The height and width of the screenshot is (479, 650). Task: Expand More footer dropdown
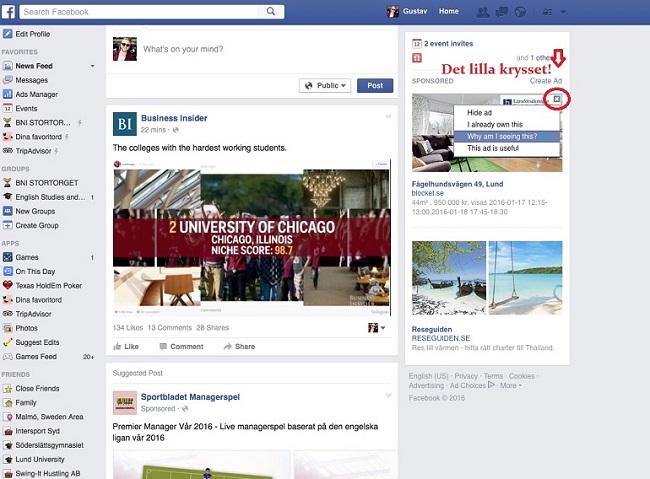tap(510, 385)
